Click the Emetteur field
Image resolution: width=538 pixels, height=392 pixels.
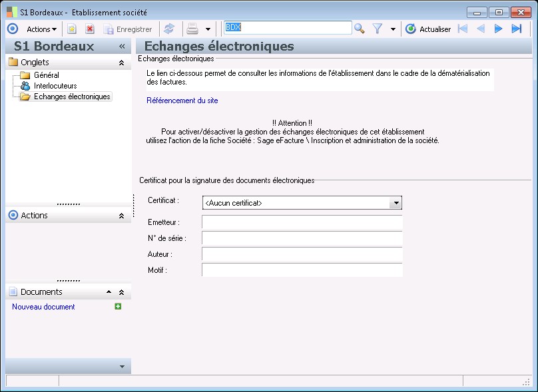click(x=302, y=222)
